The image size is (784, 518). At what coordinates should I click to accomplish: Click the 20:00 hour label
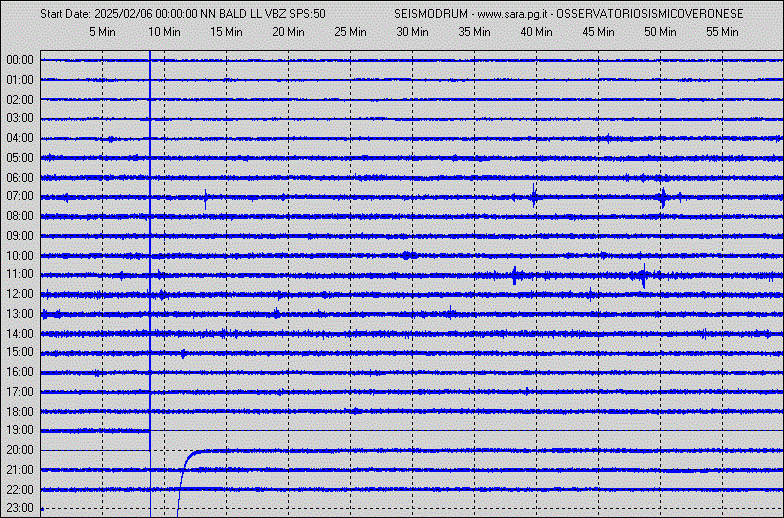click(20, 450)
